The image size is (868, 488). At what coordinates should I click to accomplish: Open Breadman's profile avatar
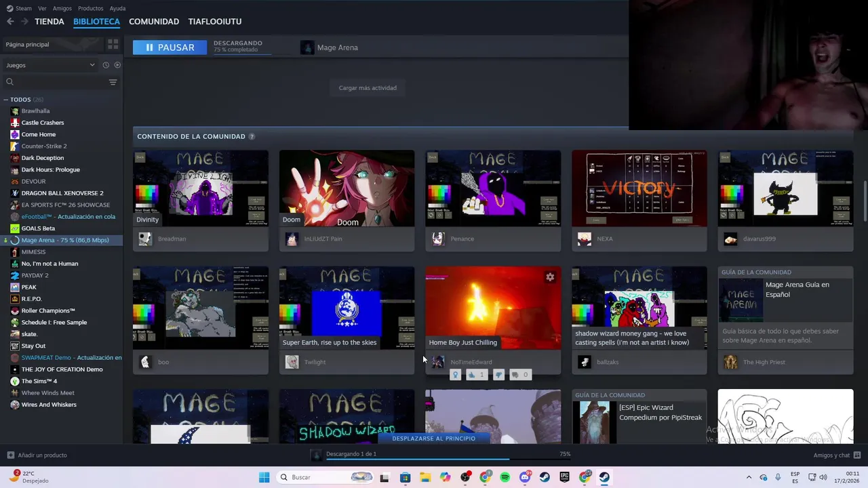point(145,239)
